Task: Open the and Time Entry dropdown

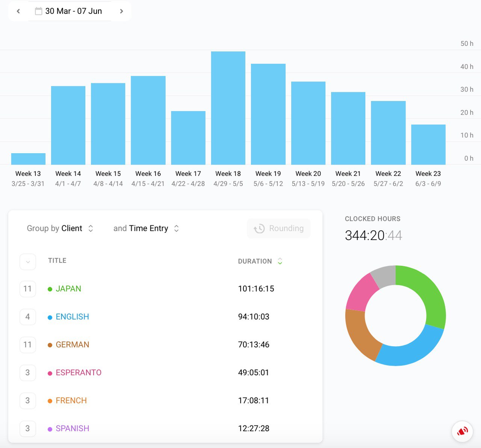Action: (x=146, y=228)
